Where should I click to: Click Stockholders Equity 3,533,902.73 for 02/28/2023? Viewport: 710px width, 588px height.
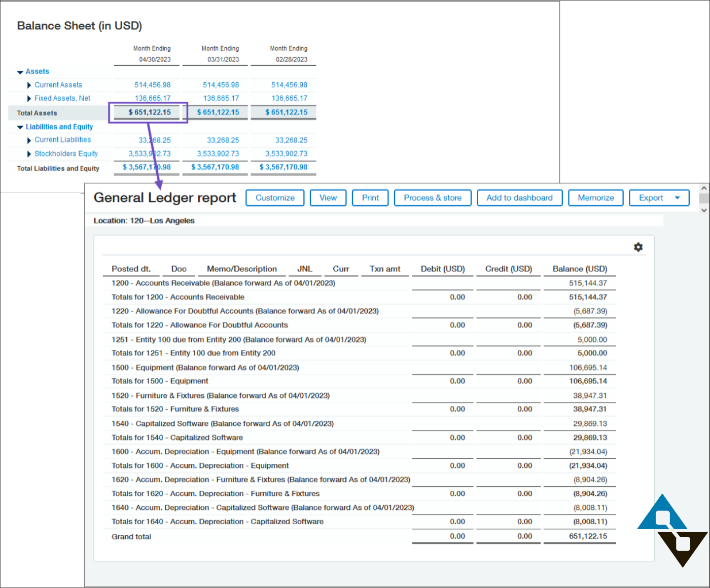click(287, 154)
